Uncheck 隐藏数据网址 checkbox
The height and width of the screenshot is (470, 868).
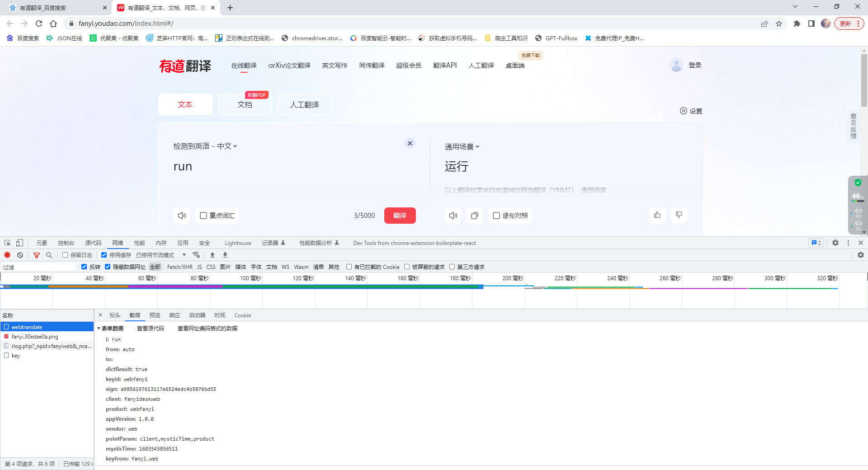[x=108, y=267]
